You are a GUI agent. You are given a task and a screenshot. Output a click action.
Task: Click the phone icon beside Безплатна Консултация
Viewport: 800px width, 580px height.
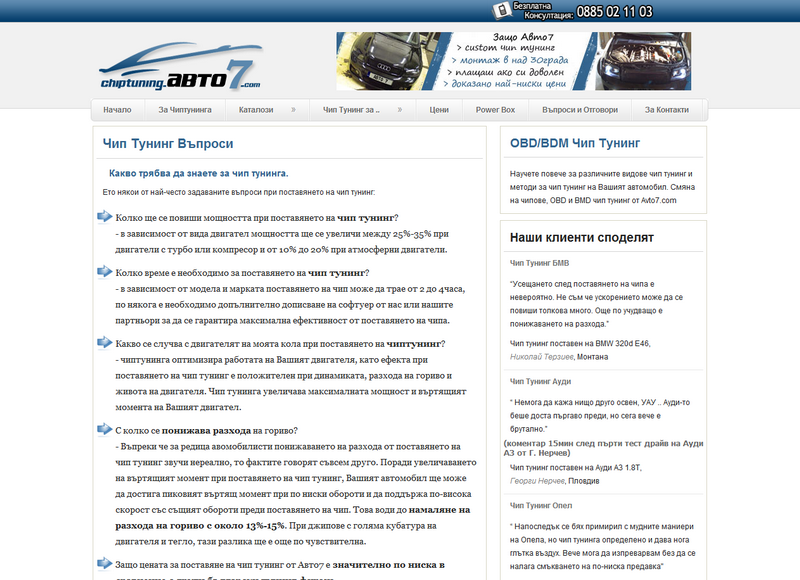pos(502,10)
